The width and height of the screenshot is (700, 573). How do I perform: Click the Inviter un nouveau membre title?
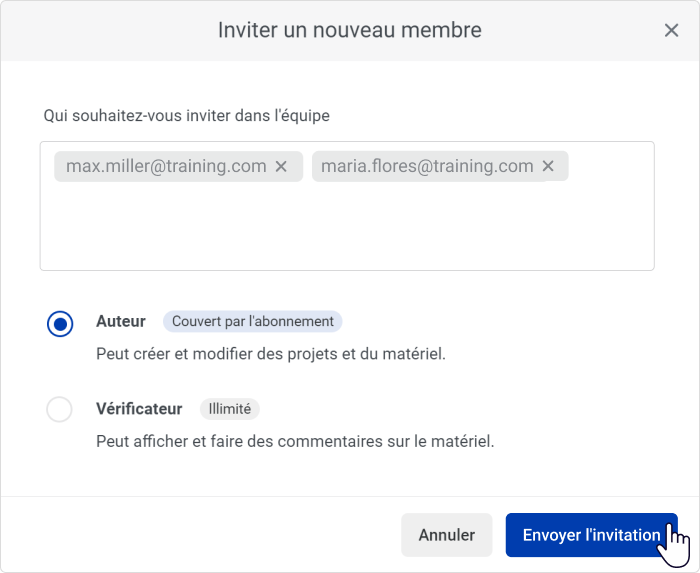point(350,30)
